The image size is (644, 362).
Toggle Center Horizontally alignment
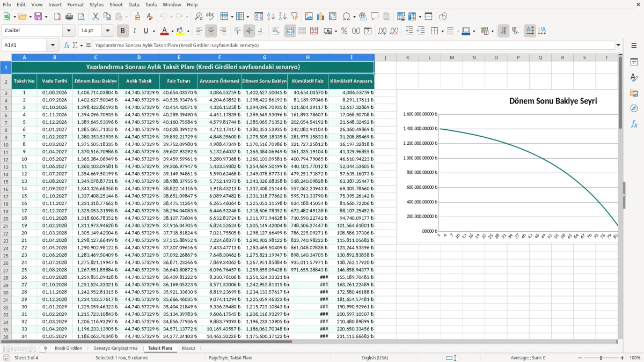[x=211, y=31]
